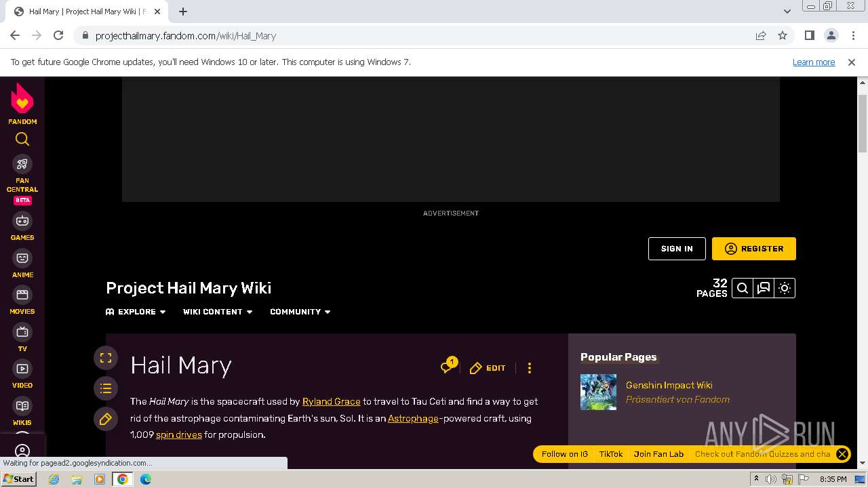
Task: Open Microsoft Edge from taskbar
Action: [x=145, y=479]
